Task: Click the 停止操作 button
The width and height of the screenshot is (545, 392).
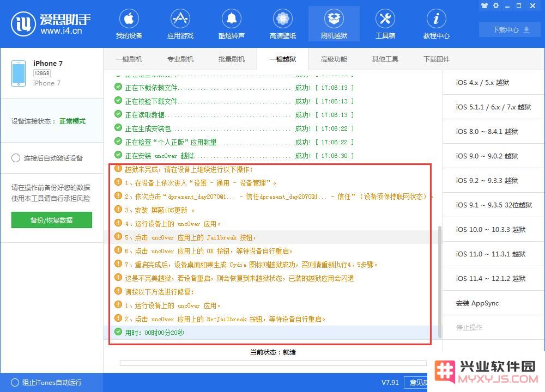Action: [x=494, y=327]
